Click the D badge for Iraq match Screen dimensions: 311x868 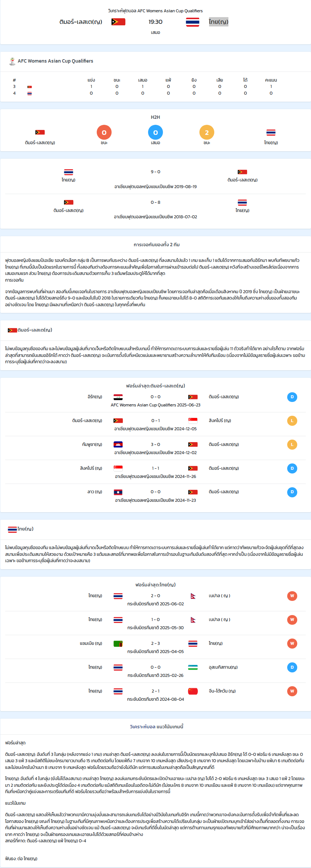tap(292, 397)
